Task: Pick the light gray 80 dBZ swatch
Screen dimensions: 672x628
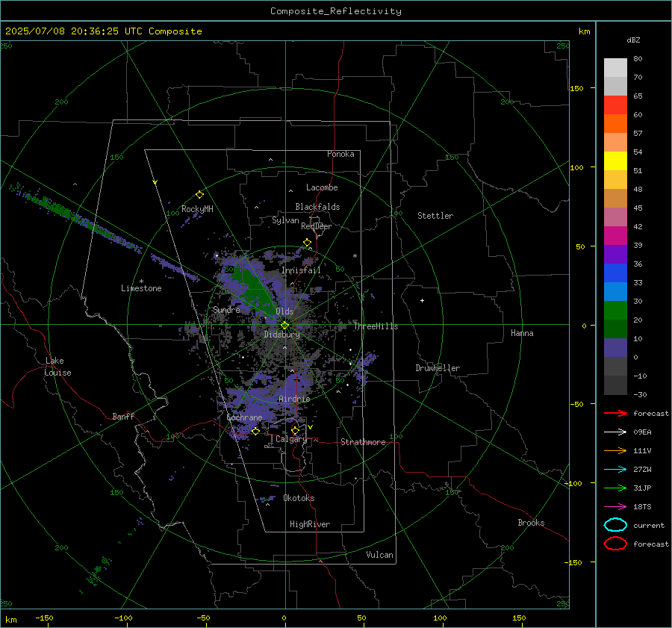Action: tap(615, 67)
